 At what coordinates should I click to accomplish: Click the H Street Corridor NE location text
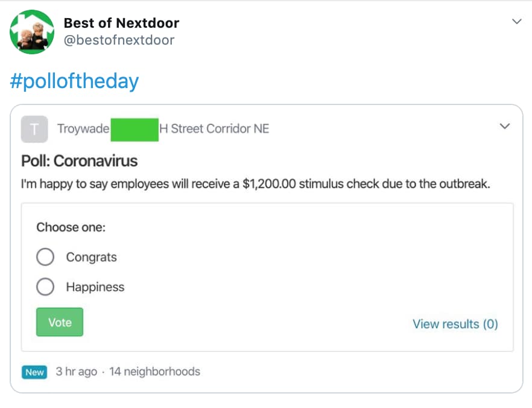pos(215,129)
